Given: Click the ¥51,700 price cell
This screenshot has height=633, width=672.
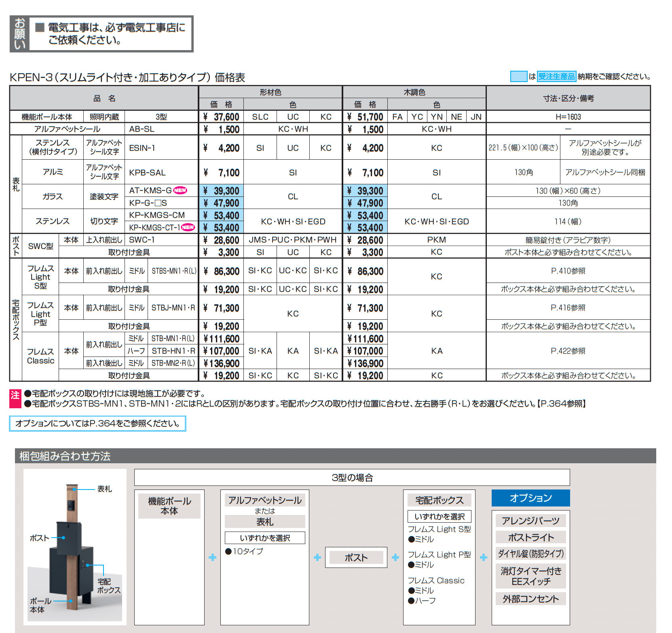Looking at the screenshot, I should pyautogui.click(x=366, y=117).
